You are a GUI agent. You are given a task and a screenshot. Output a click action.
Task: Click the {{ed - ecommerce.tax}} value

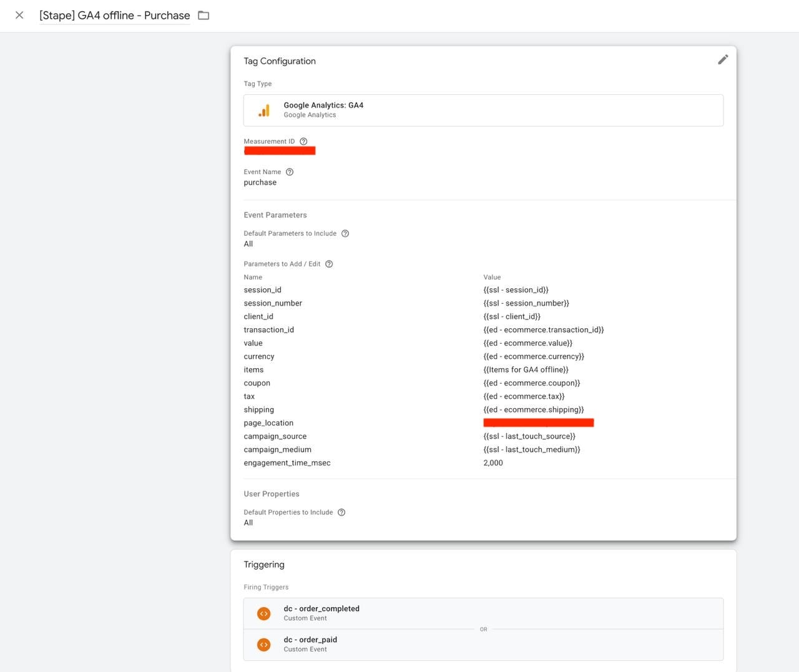coord(524,397)
